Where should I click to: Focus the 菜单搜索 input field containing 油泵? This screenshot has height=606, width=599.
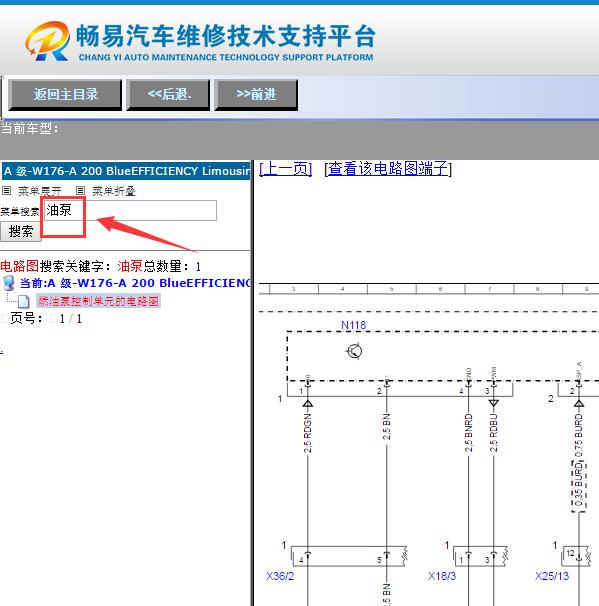(x=130, y=210)
